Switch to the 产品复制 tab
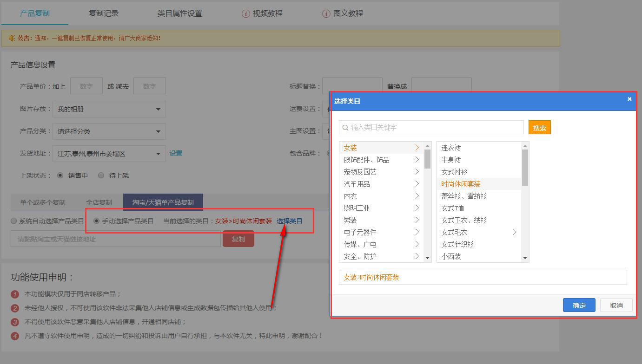This screenshot has height=364, width=642. [x=35, y=13]
